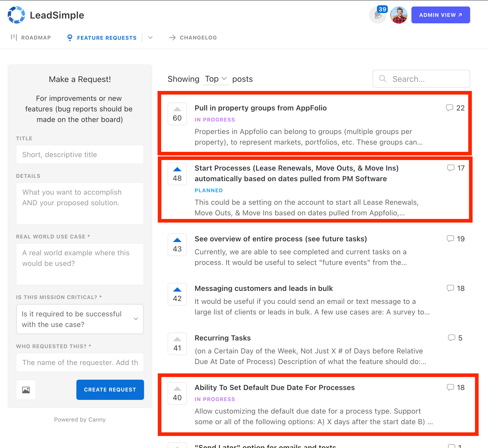Click the image upload icon

point(26,390)
